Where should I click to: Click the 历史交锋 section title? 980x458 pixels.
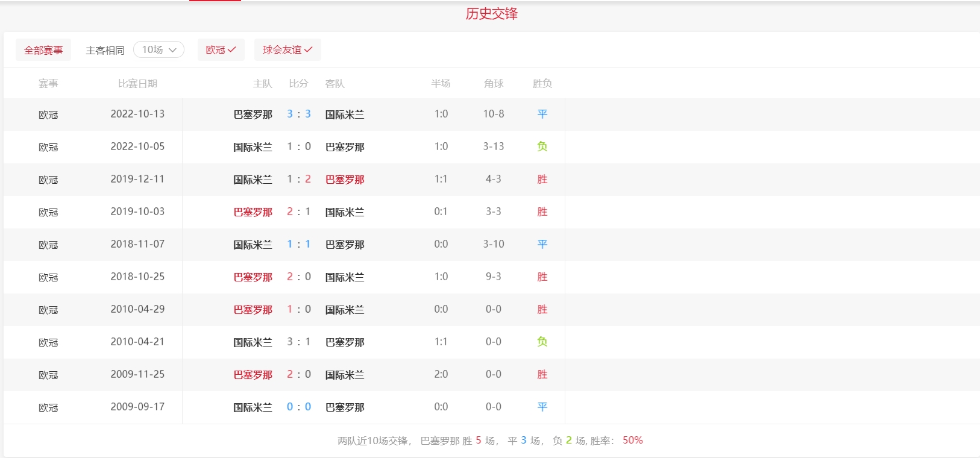pos(491,14)
